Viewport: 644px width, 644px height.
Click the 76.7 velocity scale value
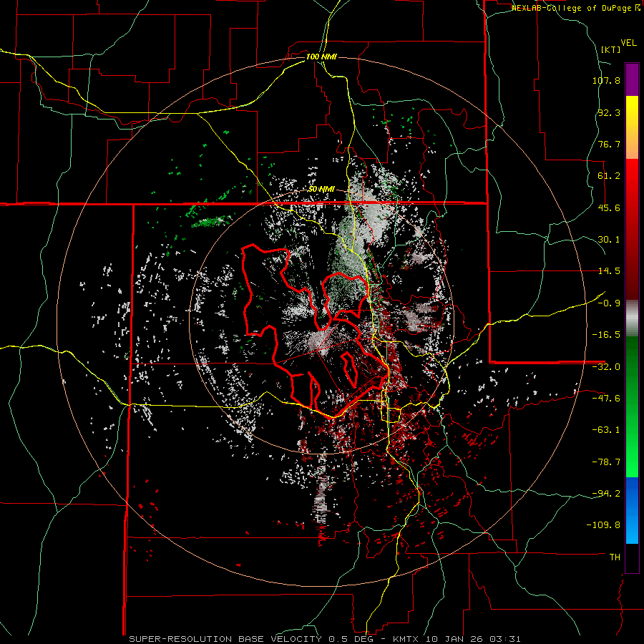click(609, 144)
